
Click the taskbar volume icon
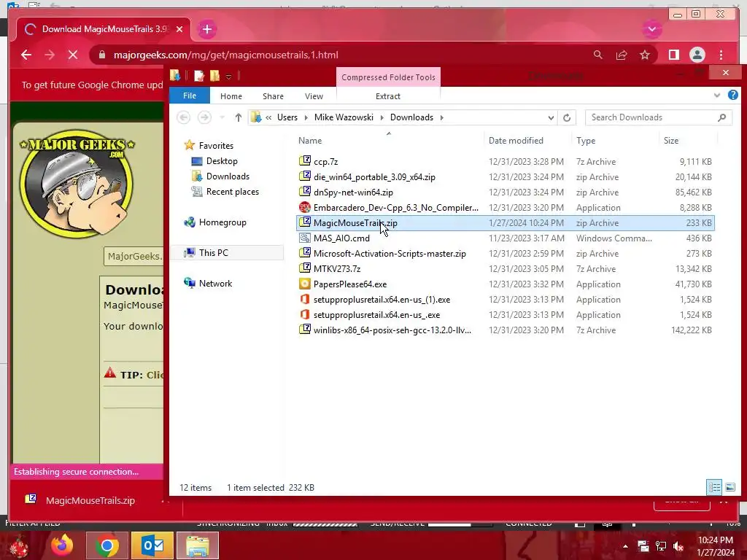(x=678, y=546)
